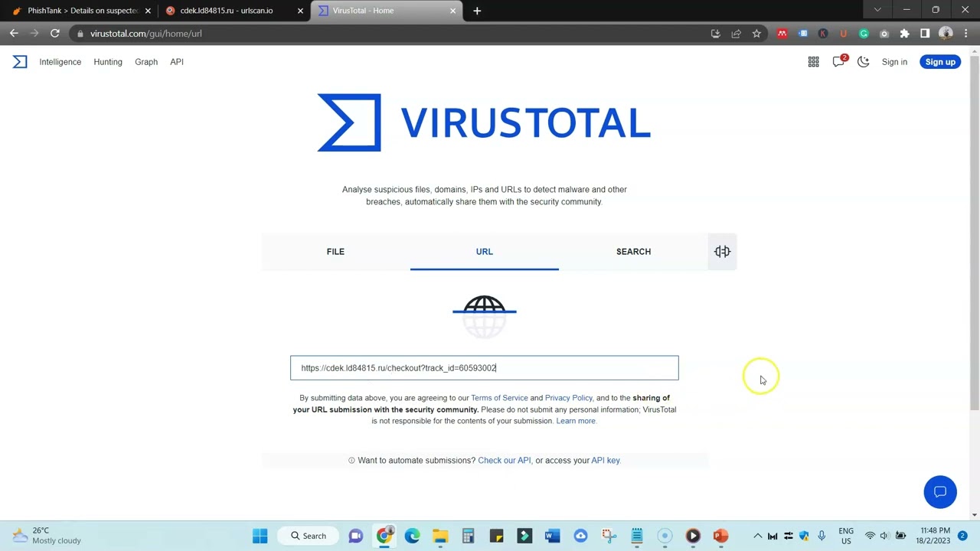Toggle dark mode with the moon icon

[864, 62]
